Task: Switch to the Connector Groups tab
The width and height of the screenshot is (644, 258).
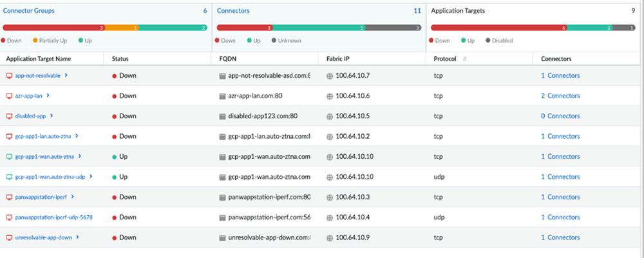Action: 30,11
